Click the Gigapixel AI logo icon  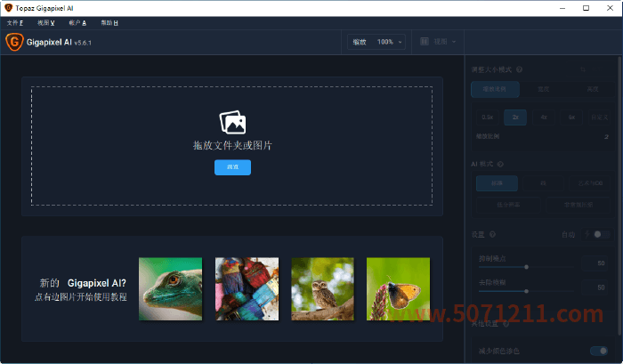[x=13, y=41]
